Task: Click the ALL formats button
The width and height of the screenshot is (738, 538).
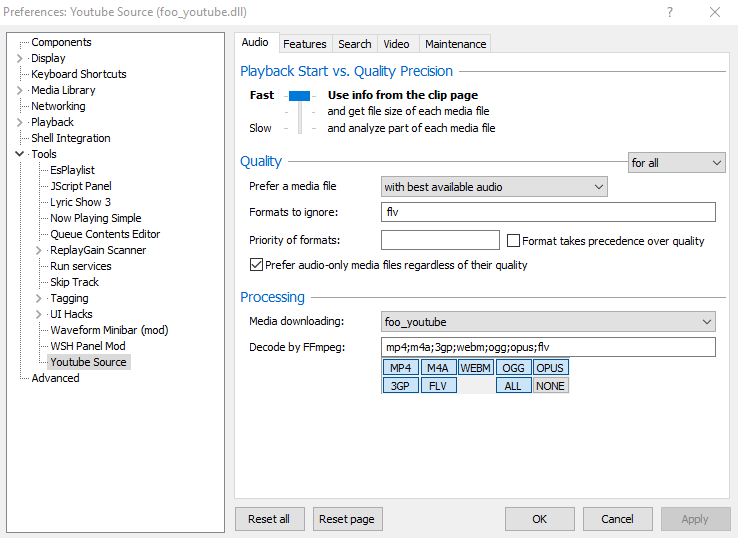Action: 512,385
